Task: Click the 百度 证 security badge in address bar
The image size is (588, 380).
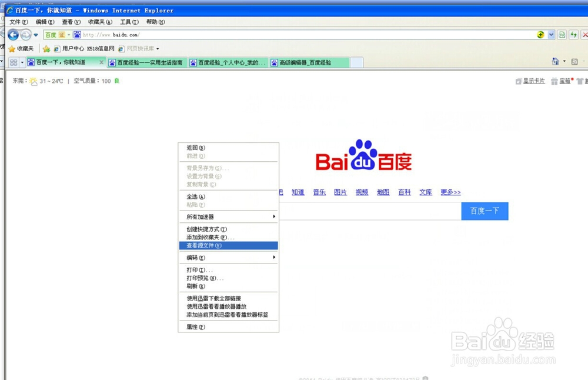Action: (58, 35)
